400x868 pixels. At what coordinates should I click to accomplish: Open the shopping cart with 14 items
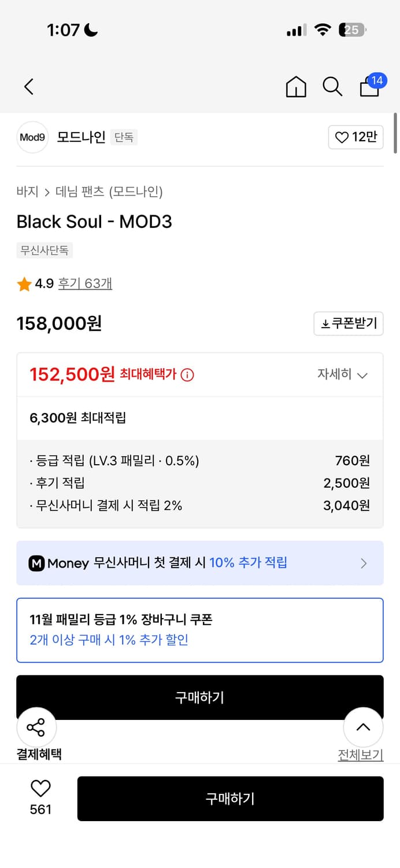point(369,87)
